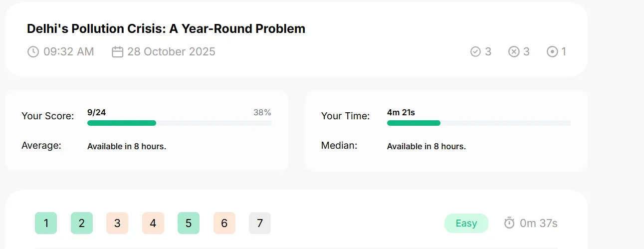
Task: Click the 0m 37s question time
Action: [539, 223]
